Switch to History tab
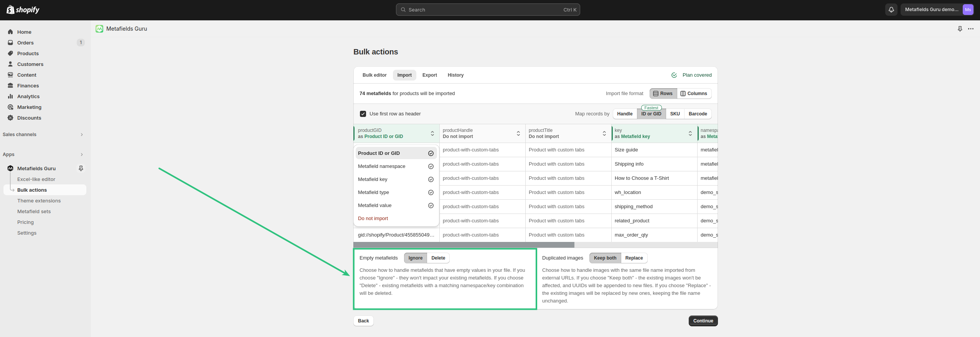980x337 pixels. click(x=455, y=75)
